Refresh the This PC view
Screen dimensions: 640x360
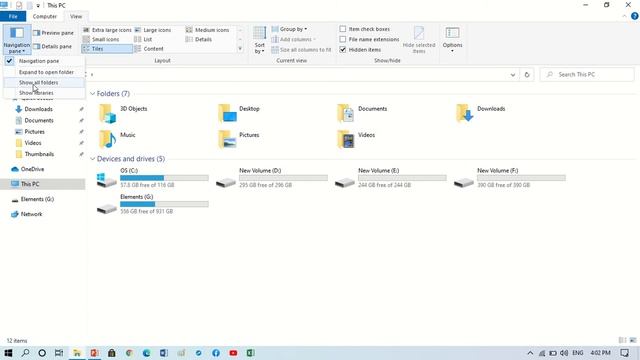click(527, 75)
